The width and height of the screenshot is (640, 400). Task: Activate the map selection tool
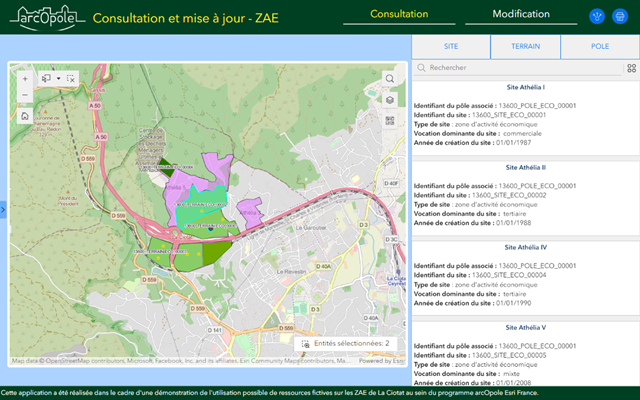[x=46, y=78]
